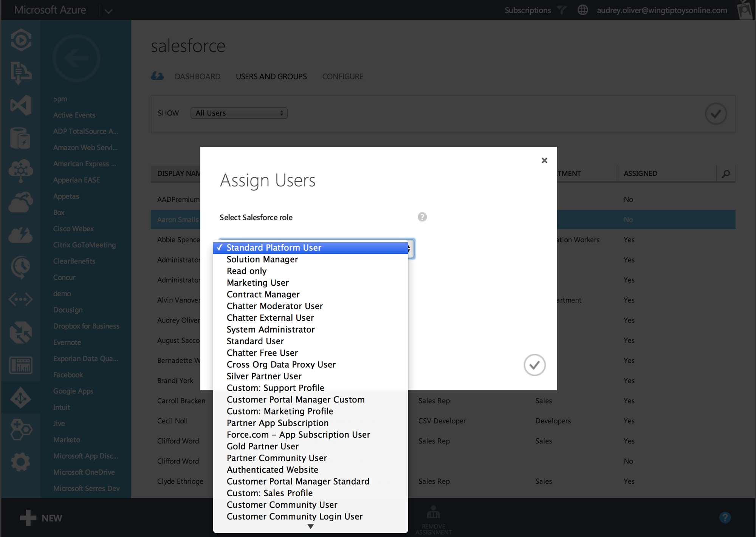This screenshot has height=537, width=756.
Task: Select Chatter External User option
Action: (x=310, y=318)
